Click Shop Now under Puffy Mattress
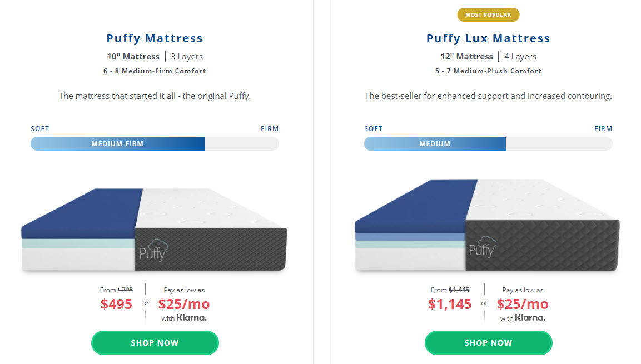This screenshot has height=364, width=641. [155, 343]
